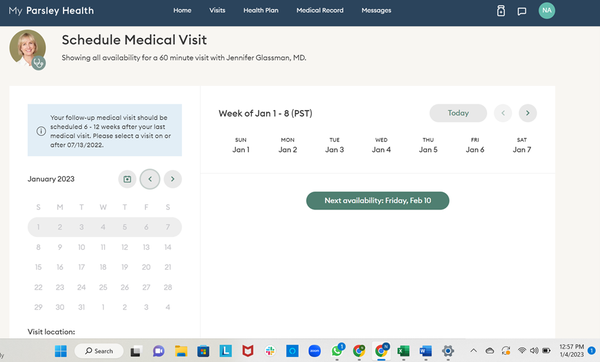Open Zoom from the taskbar
The image size is (600, 362).
pyautogui.click(x=315, y=351)
